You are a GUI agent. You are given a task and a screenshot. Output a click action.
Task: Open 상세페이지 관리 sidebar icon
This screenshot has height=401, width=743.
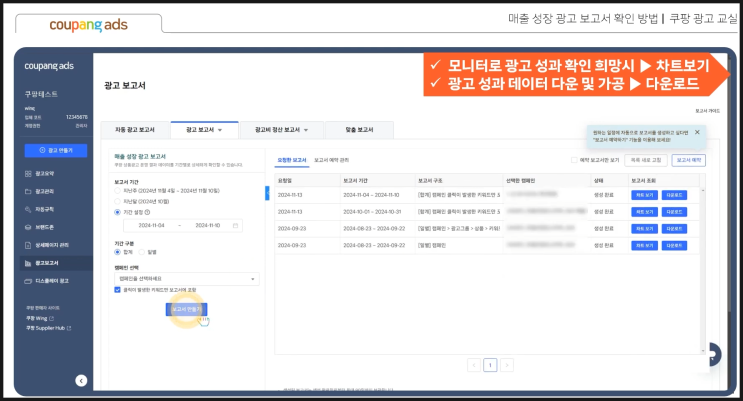(28, 245)
